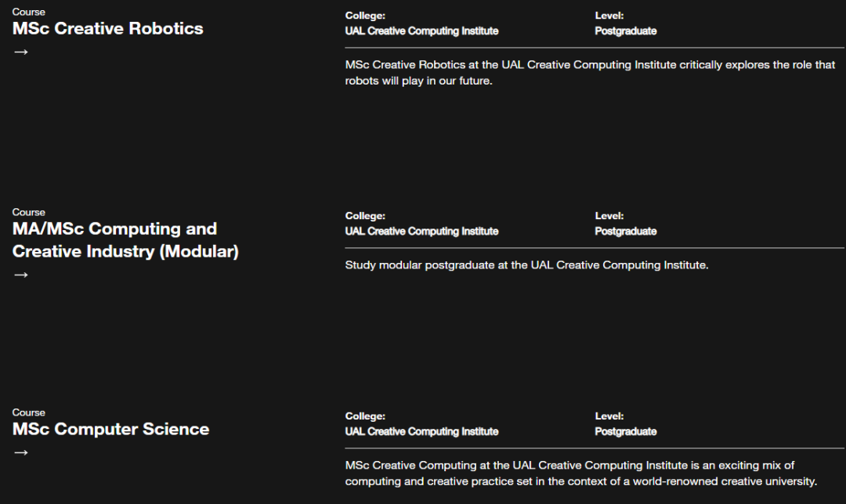Select the Computer Science college value UAL Creative Computing Institute
846x504 pixels.
click(x=421, y=432)
